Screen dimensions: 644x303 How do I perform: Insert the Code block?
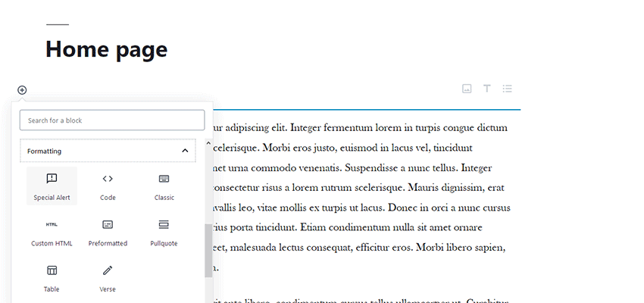108,186
